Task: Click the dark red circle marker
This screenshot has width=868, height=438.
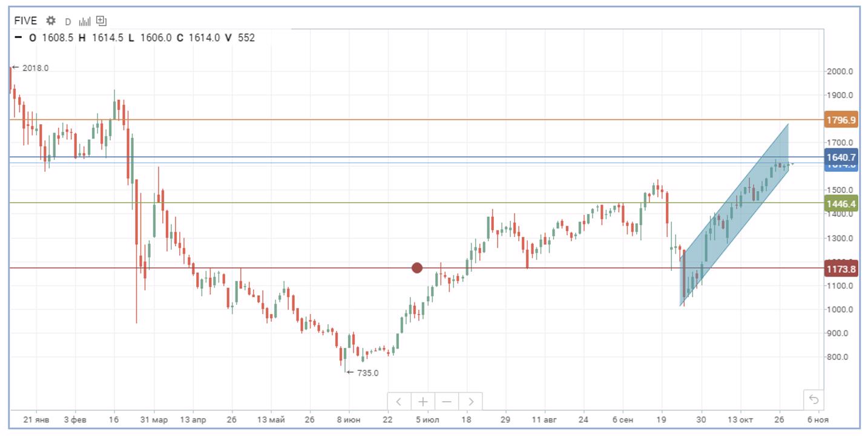Action: [x=417, y=268]
